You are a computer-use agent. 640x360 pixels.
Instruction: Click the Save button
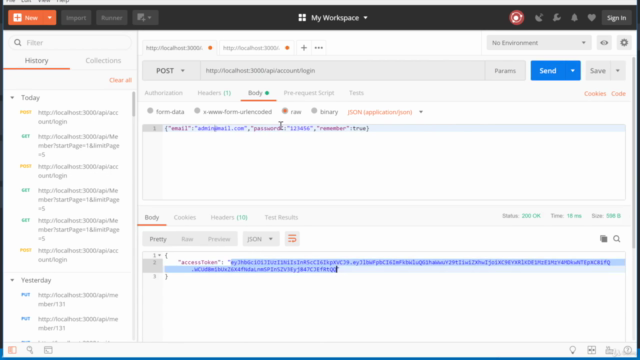598,71
